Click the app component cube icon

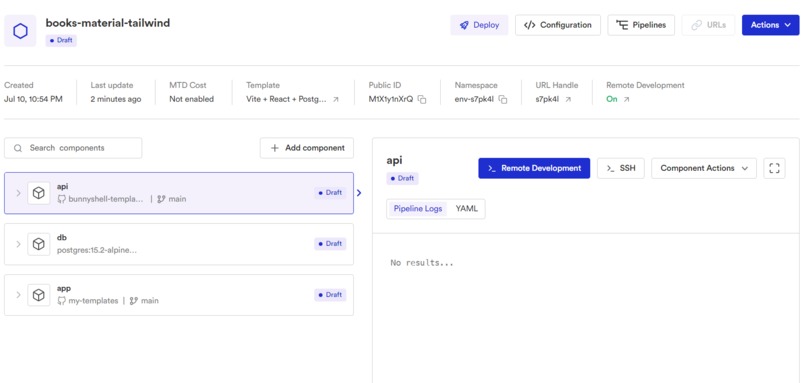[x=39, y=295]
